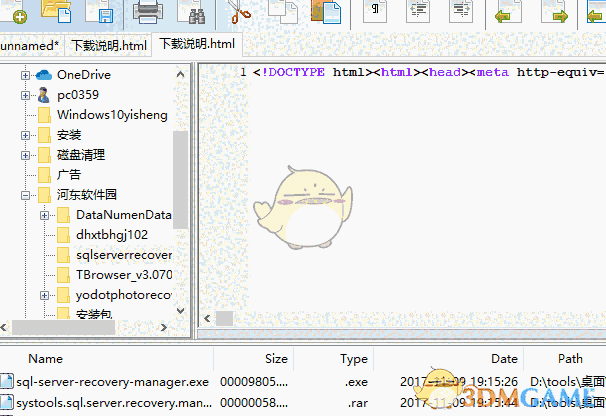This screenshot has height=416, width=606.
Task: Collapse the 河东软件园 folder node
Action: (25, 195)
